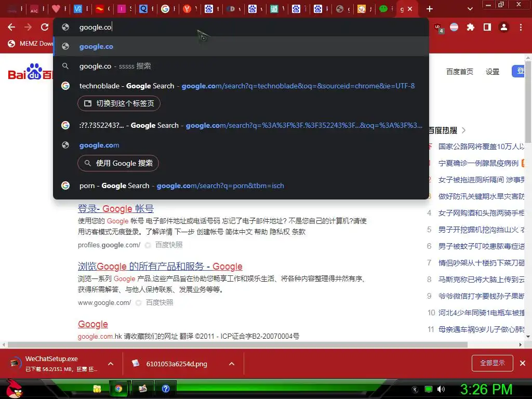Switch to the red Y tab
The width and height of the screenshot is (532, 399).
click(187, 9)
